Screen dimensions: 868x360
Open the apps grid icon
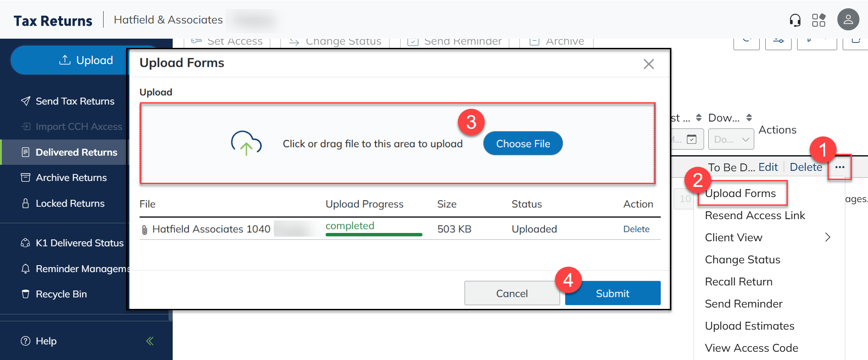[819, 20]
